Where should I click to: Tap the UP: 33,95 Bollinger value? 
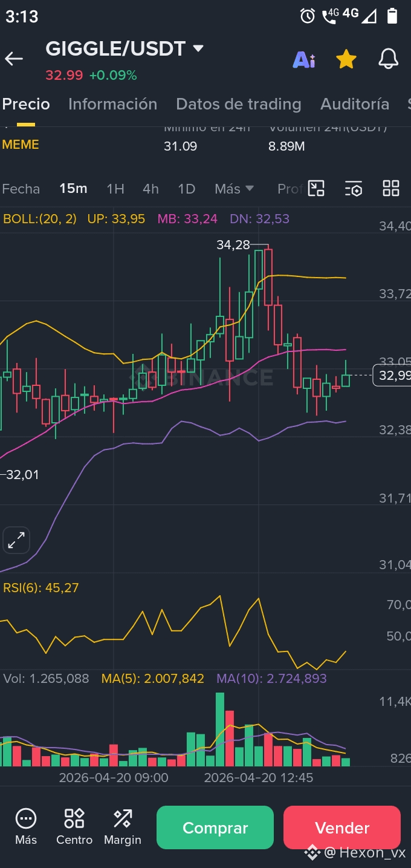tap(116, 219)
